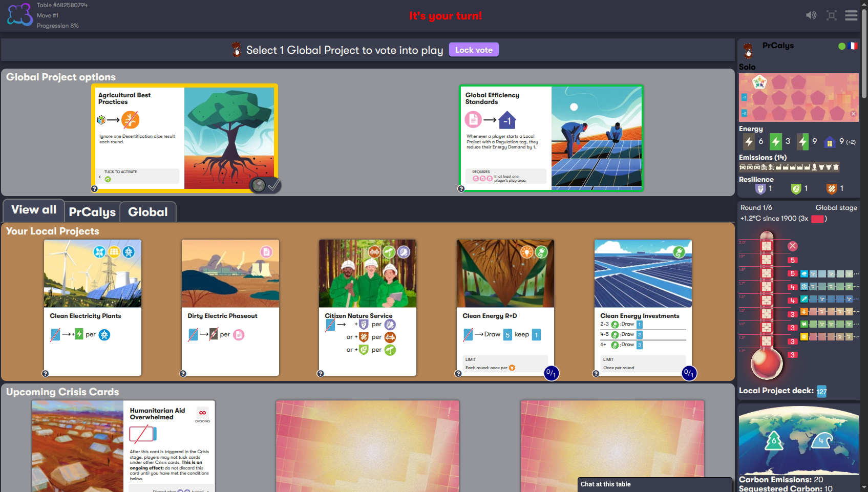This screenshot has height=492, width=868.
Task: Show help for Dirty Electric Phaseout
Action: point(183,374)
